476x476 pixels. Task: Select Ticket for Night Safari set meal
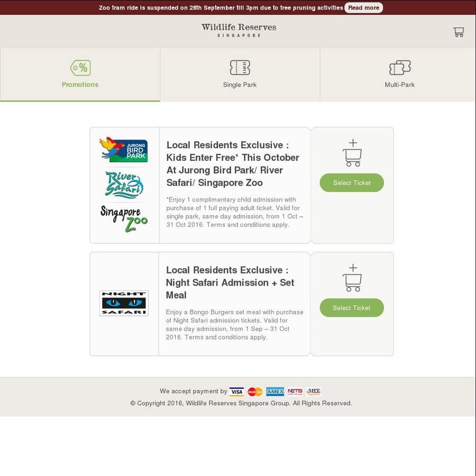click(x=352, y=307)
